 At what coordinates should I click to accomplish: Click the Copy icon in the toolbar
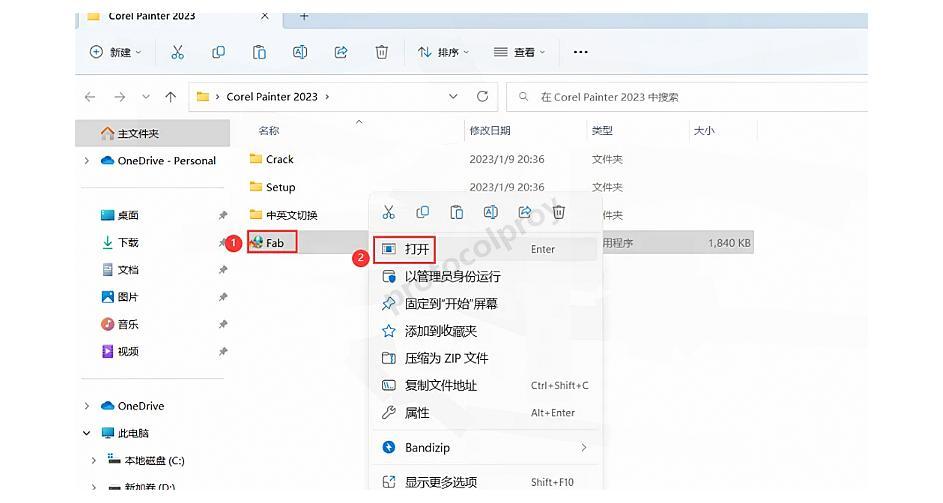218,52
